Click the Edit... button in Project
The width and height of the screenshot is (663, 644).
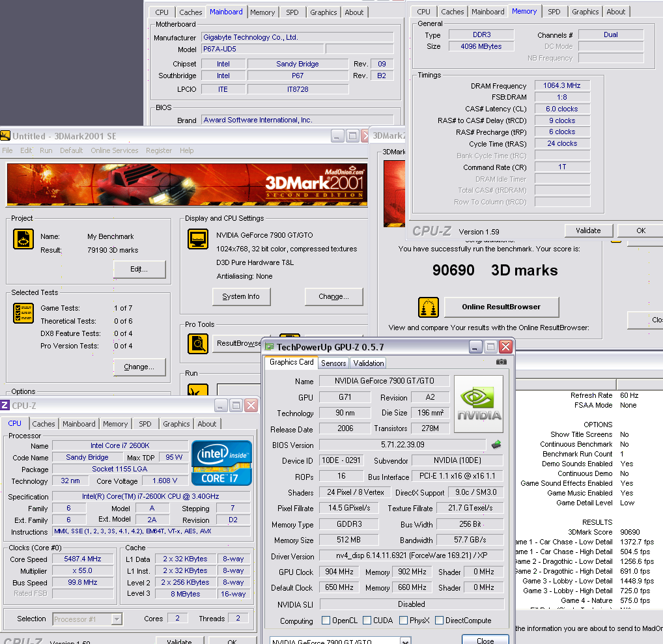tap(139, 269)
